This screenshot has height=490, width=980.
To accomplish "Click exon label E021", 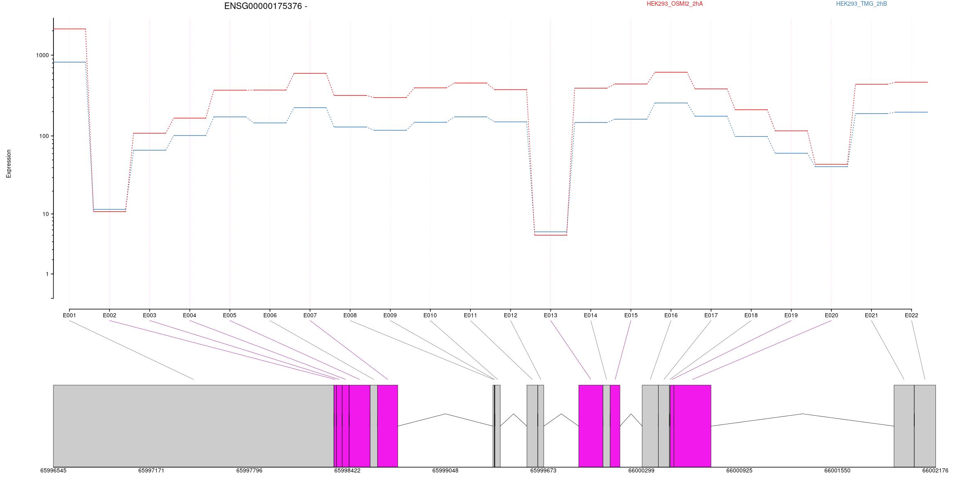I will [871, 315].
